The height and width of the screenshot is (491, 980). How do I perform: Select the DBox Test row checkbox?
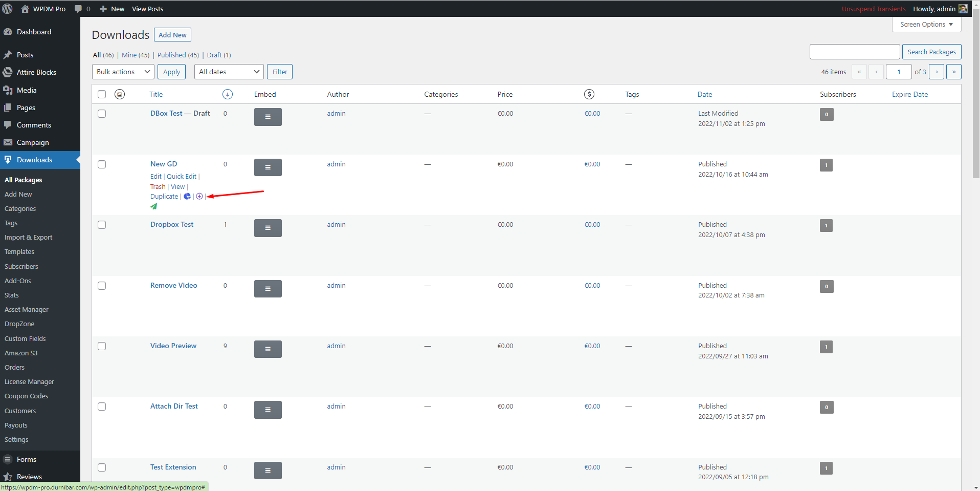tap(102, 114)
